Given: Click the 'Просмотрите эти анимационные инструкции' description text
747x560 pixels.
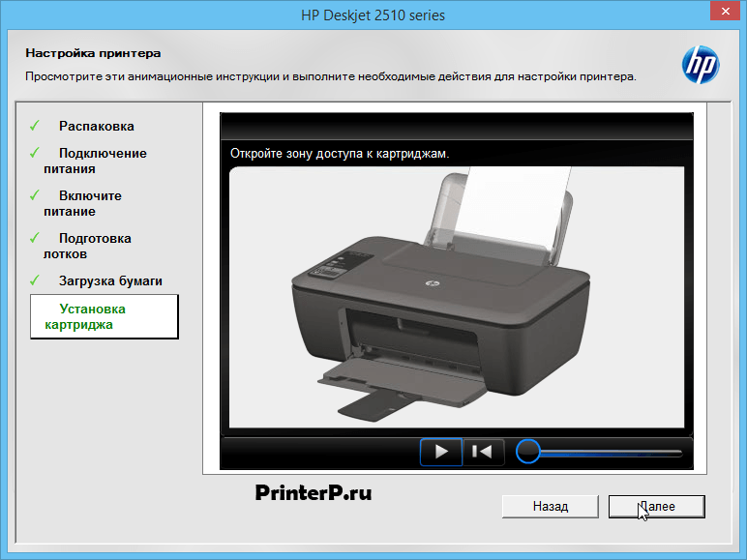Looking at the screenshot, I should (x=331, y=76).
